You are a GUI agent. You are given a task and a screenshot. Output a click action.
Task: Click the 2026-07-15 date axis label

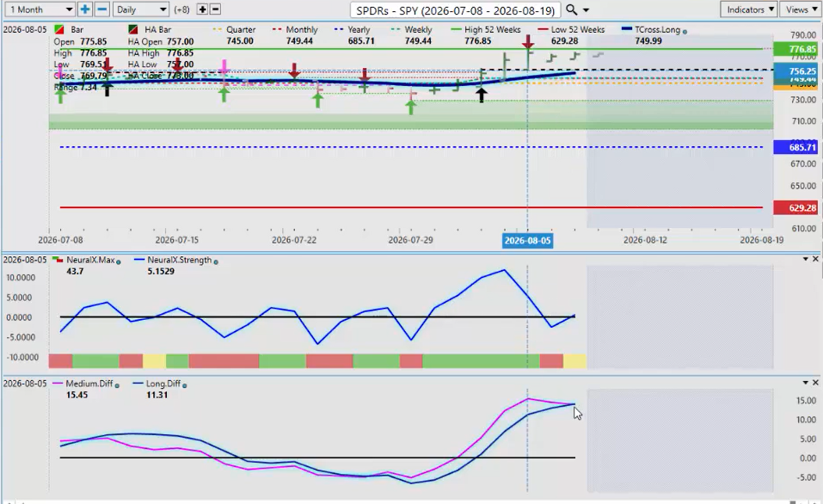pyautogui.click(x=177, y=240)
